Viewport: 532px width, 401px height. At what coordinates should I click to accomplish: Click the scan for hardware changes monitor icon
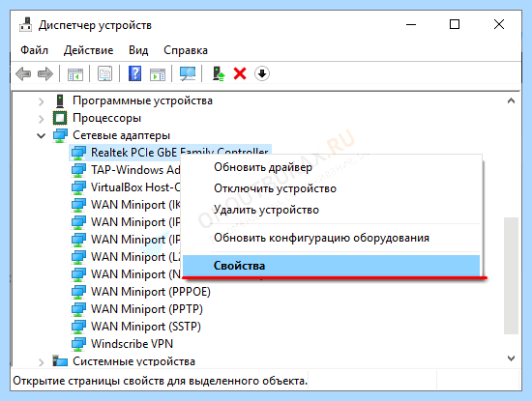(188, 73)
